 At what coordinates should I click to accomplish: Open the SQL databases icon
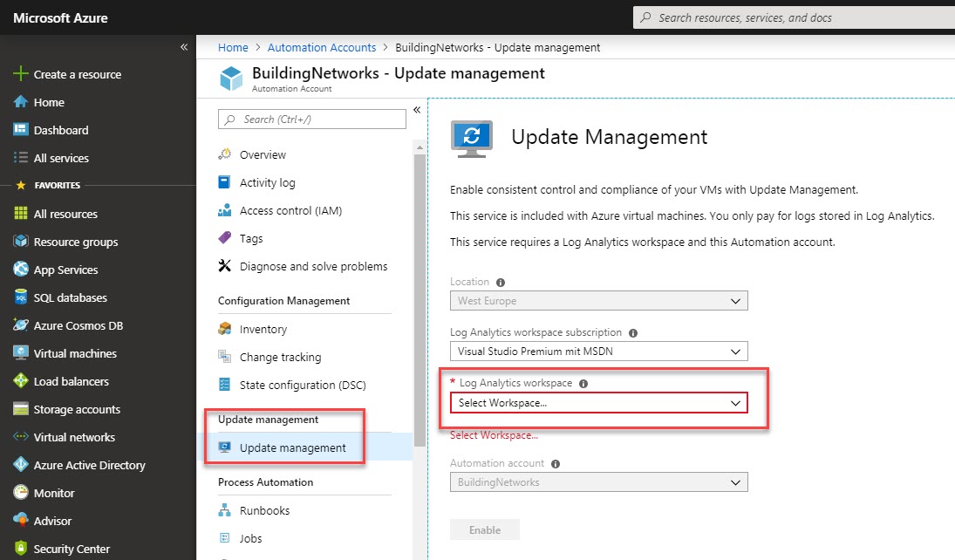pos(21,297)
